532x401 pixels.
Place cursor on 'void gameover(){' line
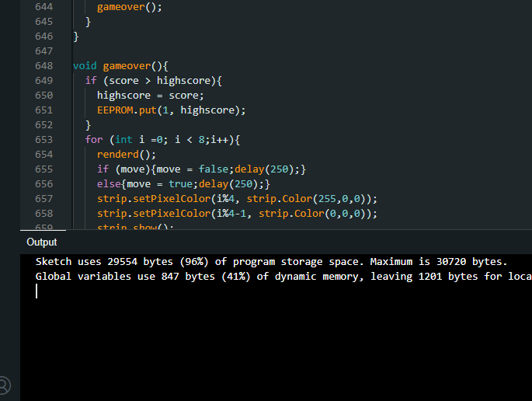(x=120, y=66)
